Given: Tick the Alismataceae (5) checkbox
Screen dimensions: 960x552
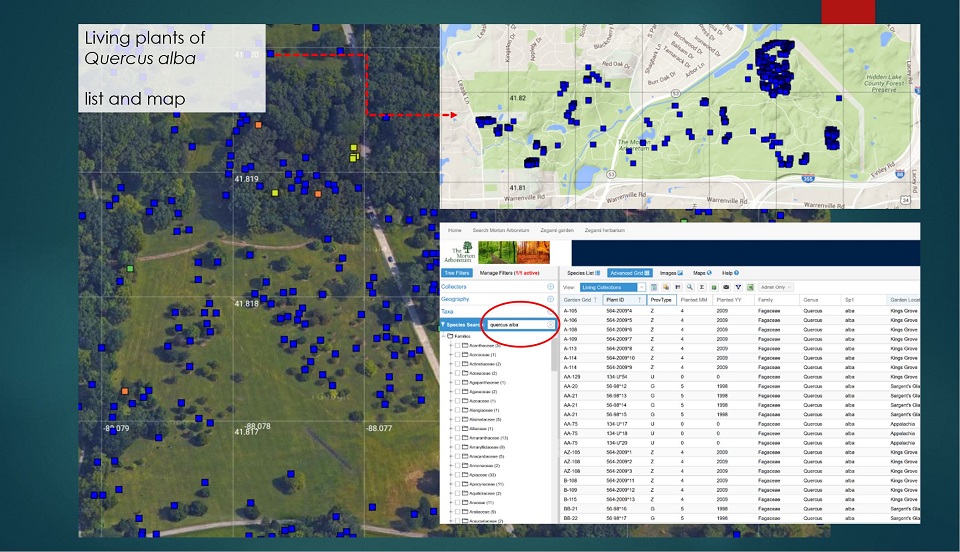Looking at the screenshot, I should pyautogui.click(x=457, y=420).
